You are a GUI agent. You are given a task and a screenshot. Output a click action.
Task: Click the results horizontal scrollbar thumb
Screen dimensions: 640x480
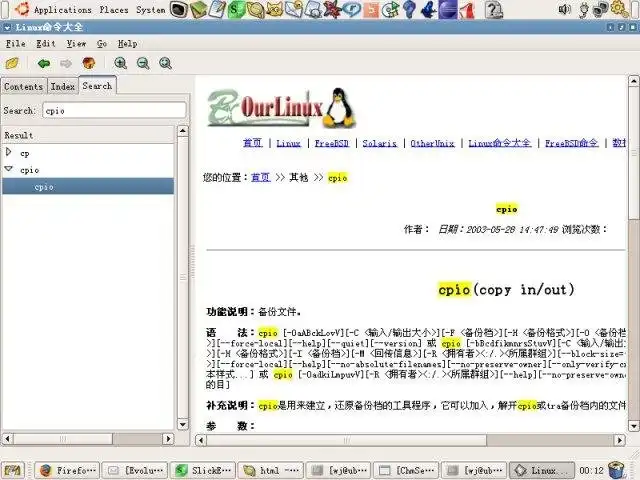[x=63, y=439]
